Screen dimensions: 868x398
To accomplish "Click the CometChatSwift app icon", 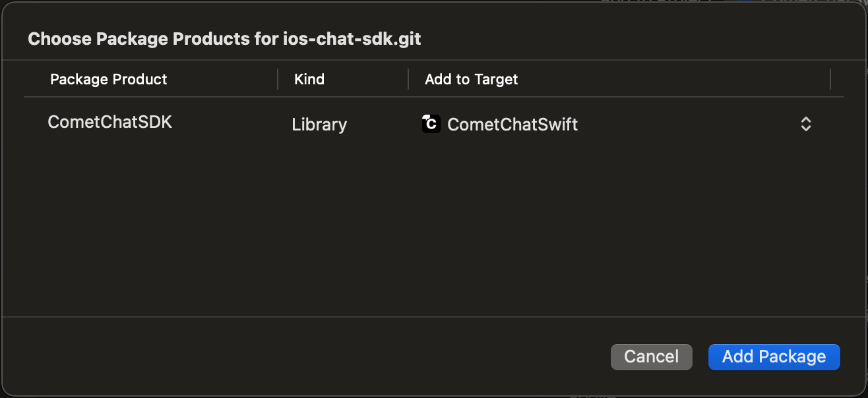I will click(x=431, y=124).
